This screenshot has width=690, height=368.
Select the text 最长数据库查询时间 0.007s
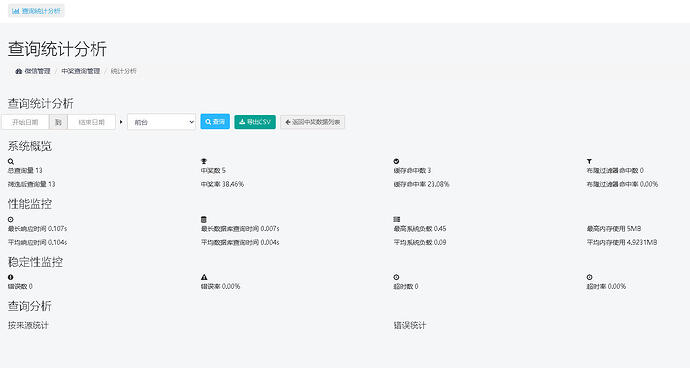coord(240,228)
